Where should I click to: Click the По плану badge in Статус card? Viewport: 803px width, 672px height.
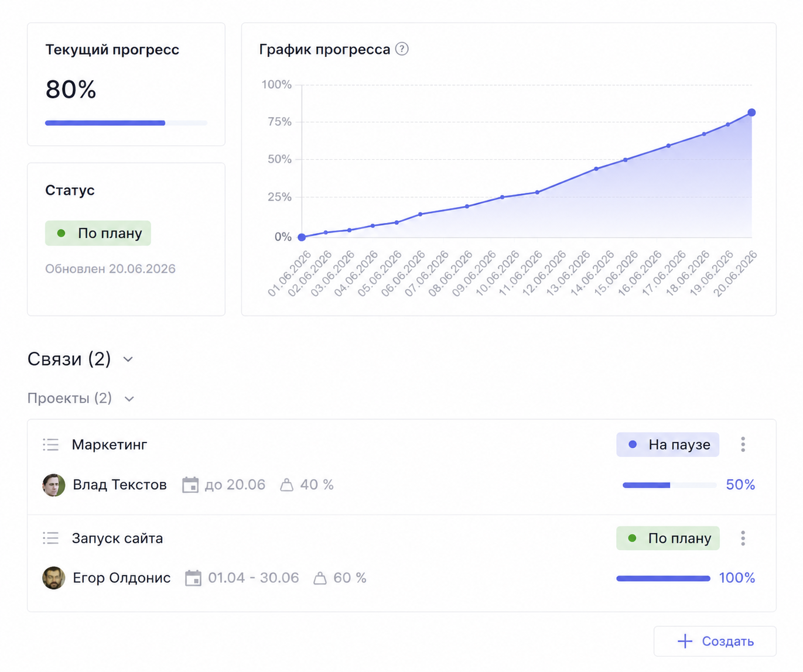(x=98, y=233)
